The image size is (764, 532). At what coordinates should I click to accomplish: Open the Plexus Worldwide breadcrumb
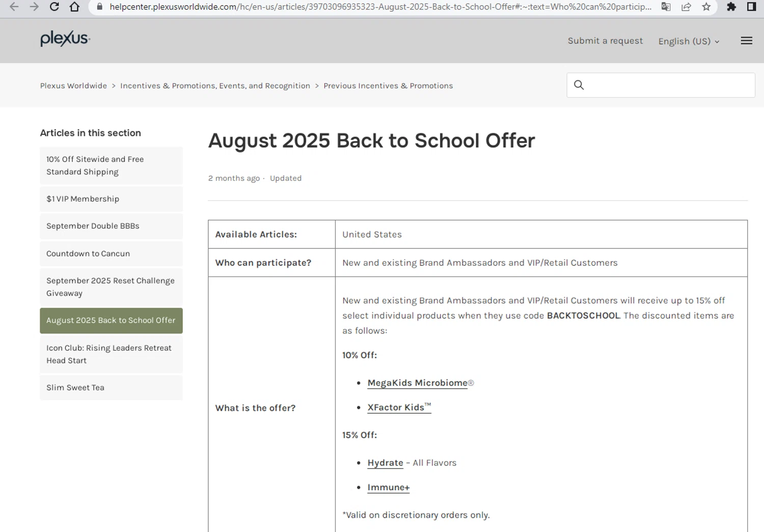73,86
